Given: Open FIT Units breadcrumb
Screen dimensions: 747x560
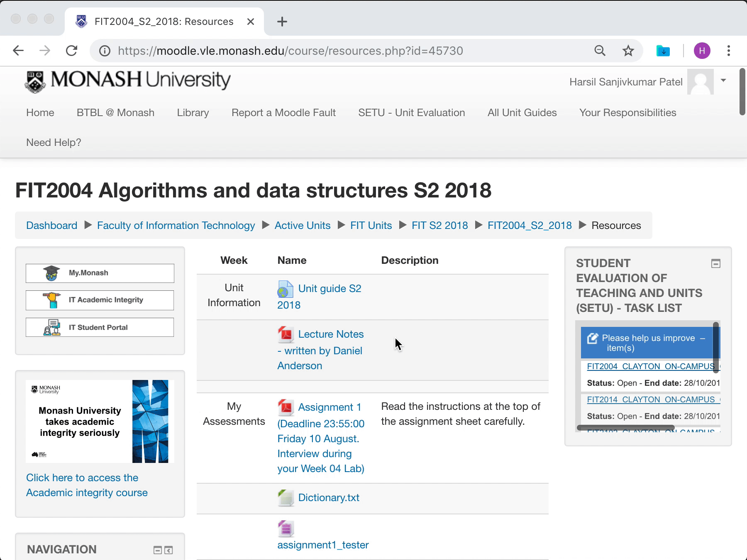Looking at the screenshot, I should 371,226.
